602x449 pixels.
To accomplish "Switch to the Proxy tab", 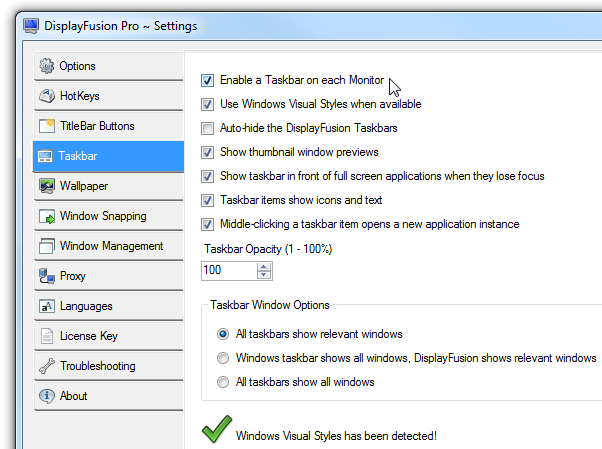I will tap(109, 276).
